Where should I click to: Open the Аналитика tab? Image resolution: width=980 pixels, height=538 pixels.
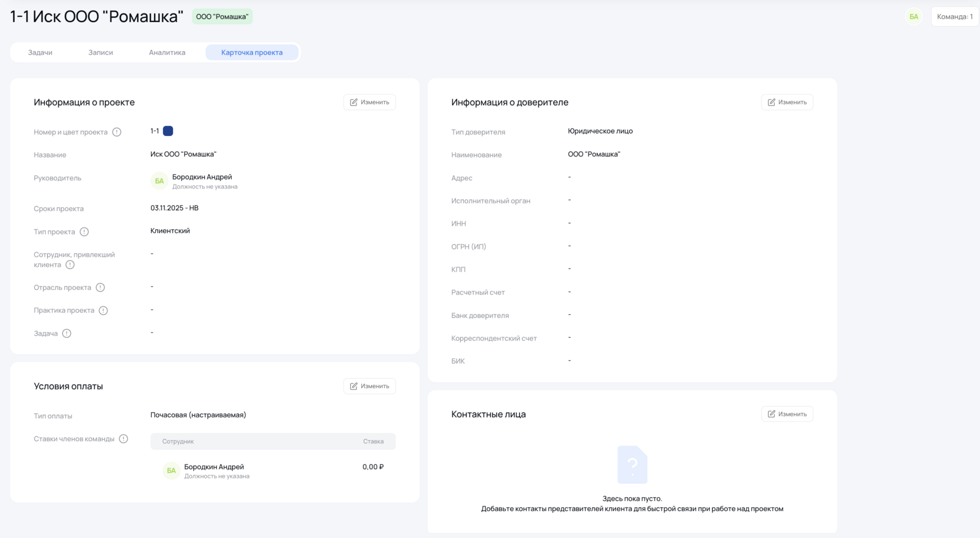tap(167, 53)
